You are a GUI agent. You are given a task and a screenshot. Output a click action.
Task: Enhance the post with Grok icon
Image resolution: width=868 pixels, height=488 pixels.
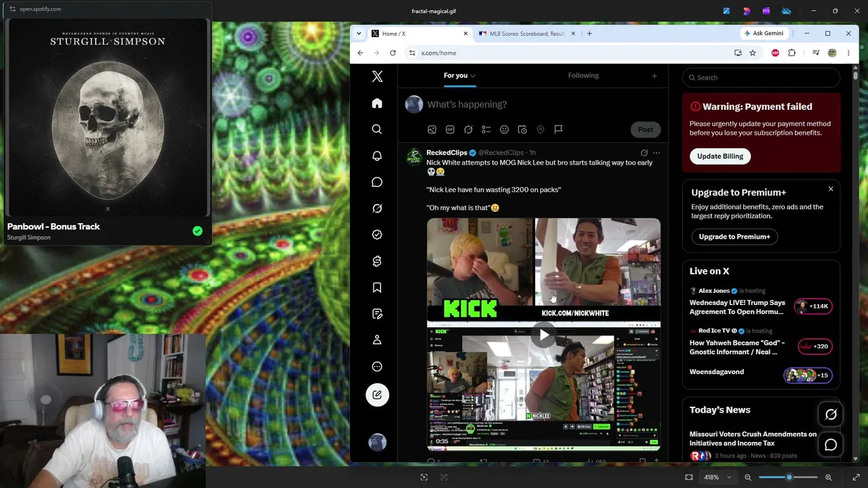click(x=468, y=129)
